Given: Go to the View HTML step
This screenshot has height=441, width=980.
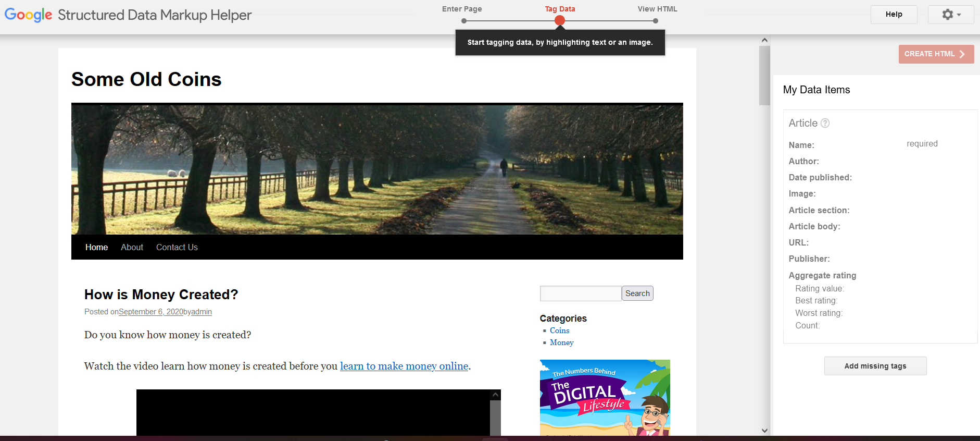Looking at the screenshot, I should 656,20.
